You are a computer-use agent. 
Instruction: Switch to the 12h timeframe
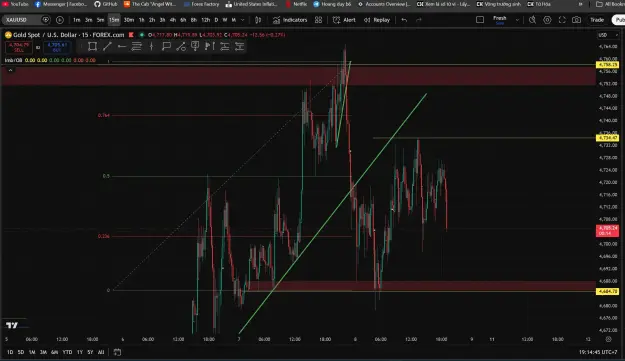click(x=205, y=20)
